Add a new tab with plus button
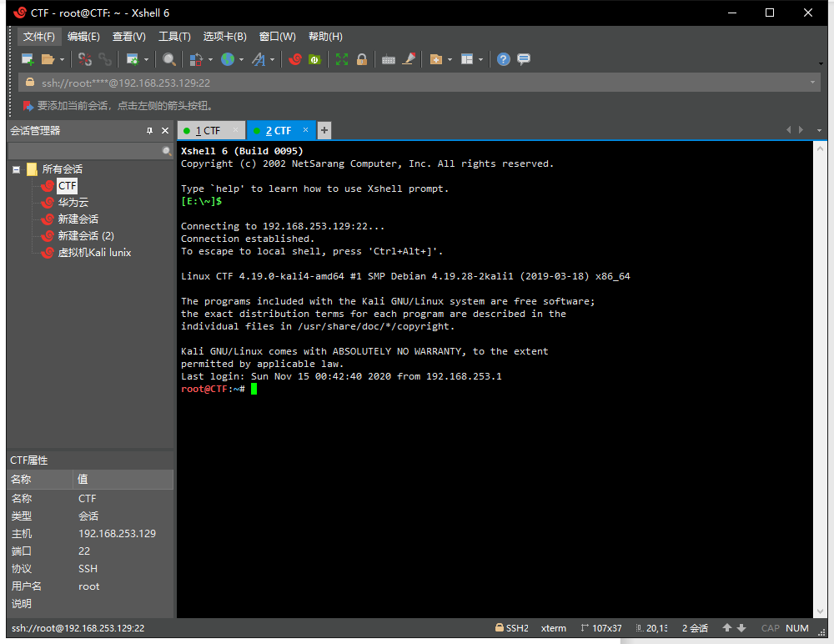The height and width of the screenshot is (644, 834). click(x=324, y=130)
